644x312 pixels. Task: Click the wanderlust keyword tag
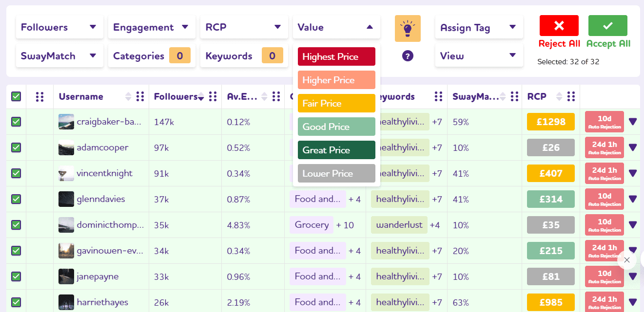point(399,225)
